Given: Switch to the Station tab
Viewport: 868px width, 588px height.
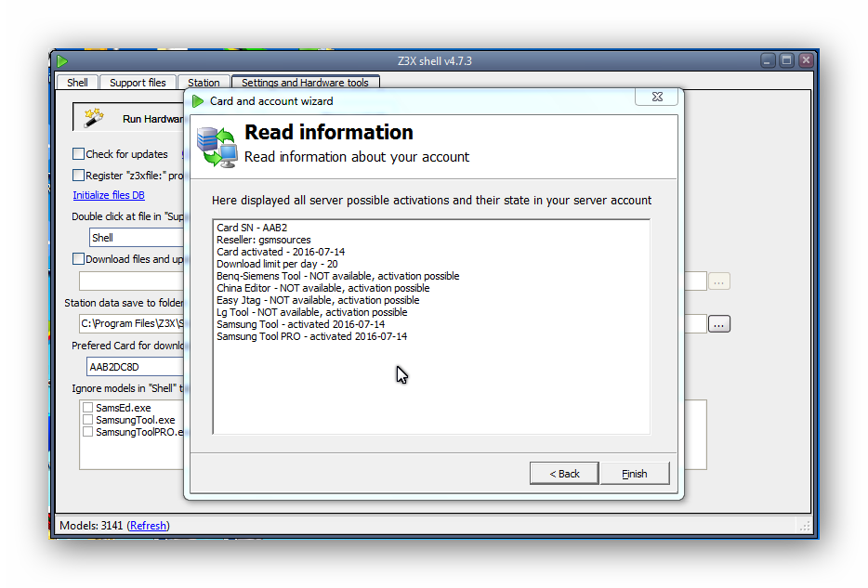Looking at the screenshot, I should pos(204,83).
